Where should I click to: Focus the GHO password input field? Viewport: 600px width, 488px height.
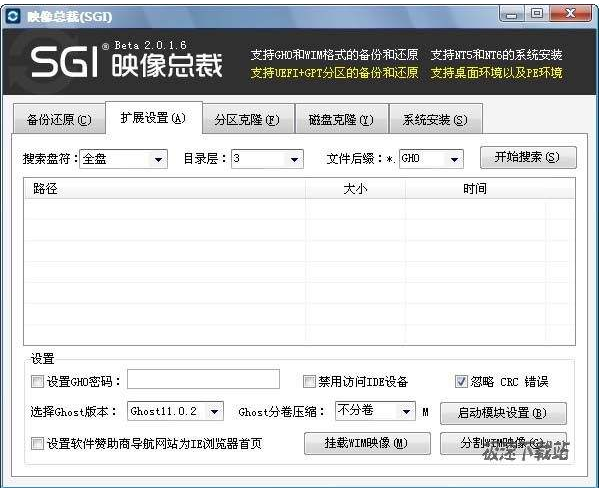tap(203, 379)
